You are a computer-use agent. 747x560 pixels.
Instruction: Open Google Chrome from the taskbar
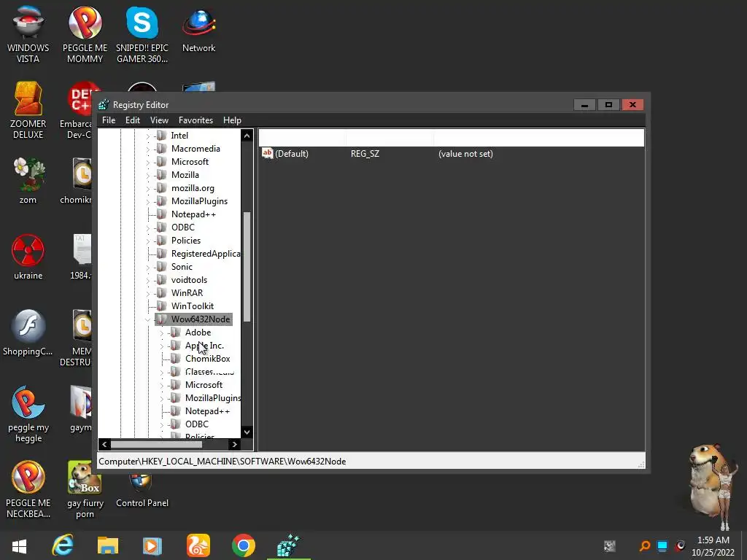(x=244, y=545)
